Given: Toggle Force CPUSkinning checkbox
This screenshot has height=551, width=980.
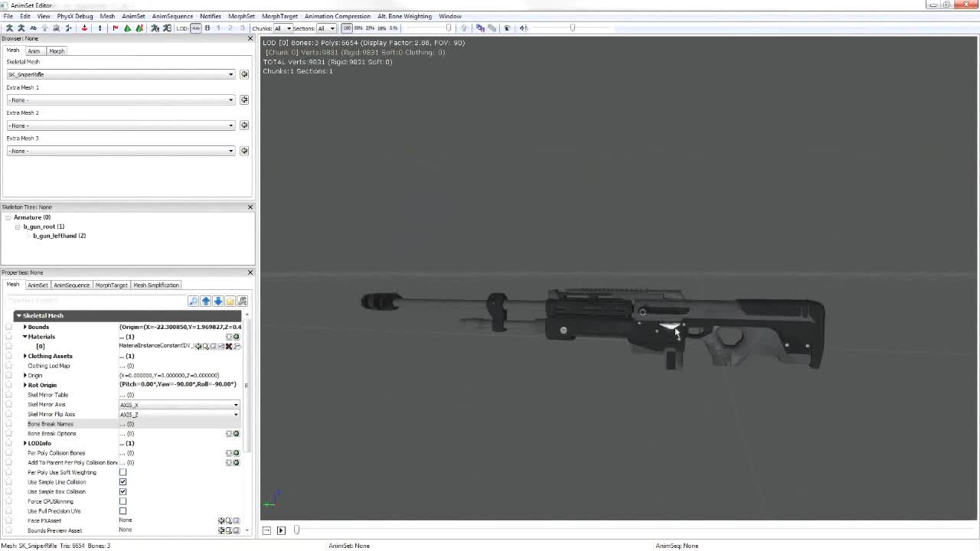Looking at the screenshot, I should 122,501.
